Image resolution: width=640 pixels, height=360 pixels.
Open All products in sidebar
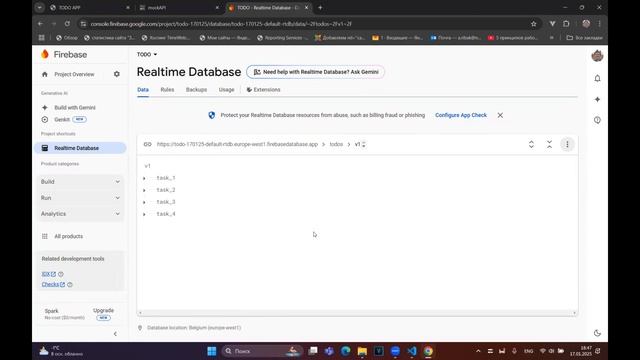click(x=69, y=236)
